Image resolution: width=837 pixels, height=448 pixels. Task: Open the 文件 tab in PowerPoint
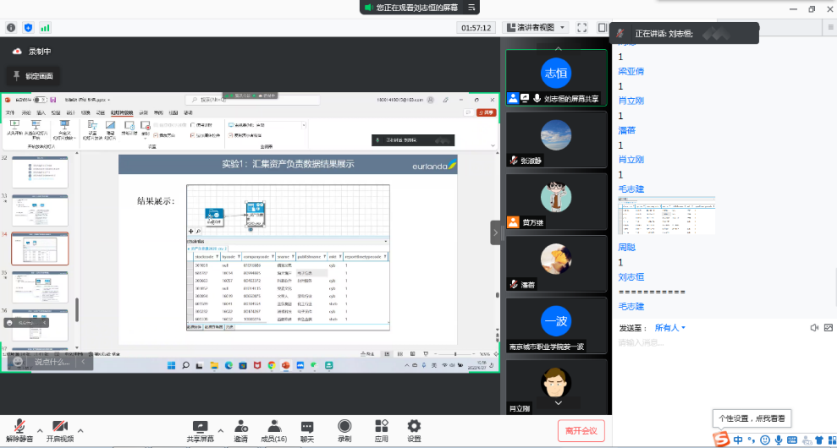pyautogui.click(x=10, y=113)
